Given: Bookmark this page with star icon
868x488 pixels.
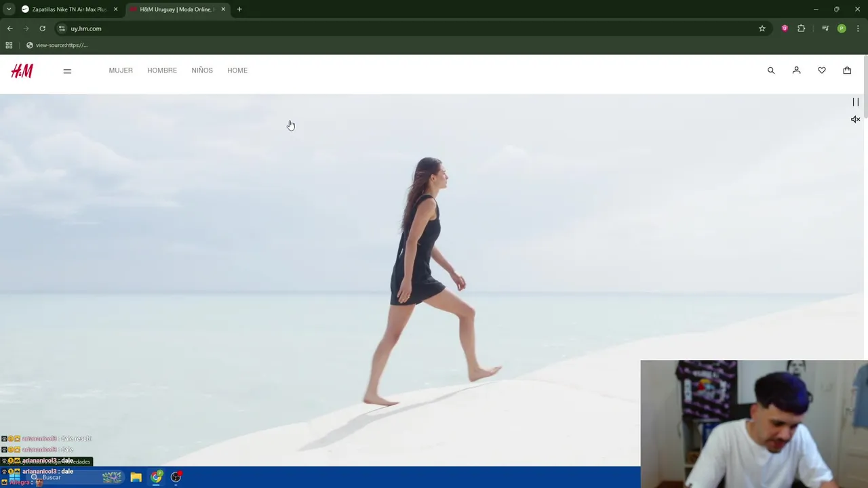Looking at the screenshot, I should click(x=762, y=28).
